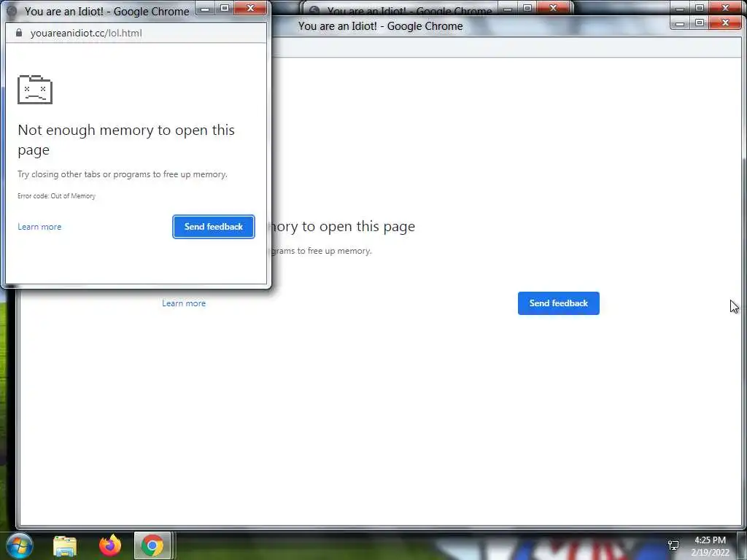747x560 pixels.
Task: Maximize the large background Chrome window
Action: coord(700,23)
